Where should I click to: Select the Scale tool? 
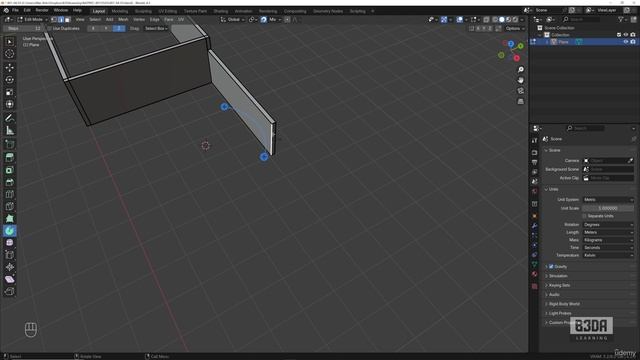point(10,92)
